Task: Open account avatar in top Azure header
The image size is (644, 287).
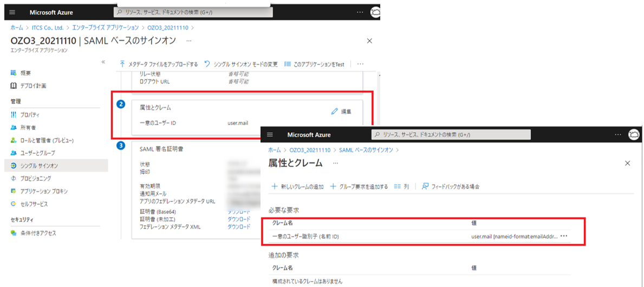Action: pos(375,12)
